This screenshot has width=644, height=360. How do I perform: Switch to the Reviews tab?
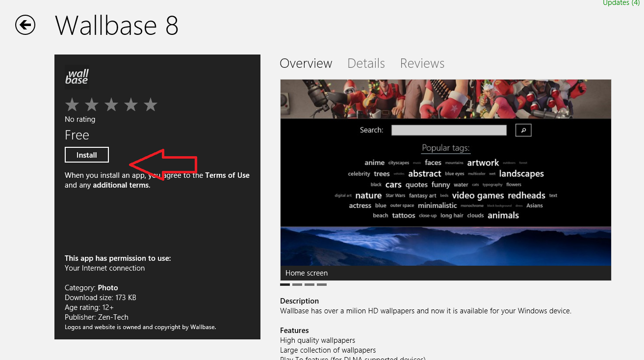point(422,63)
